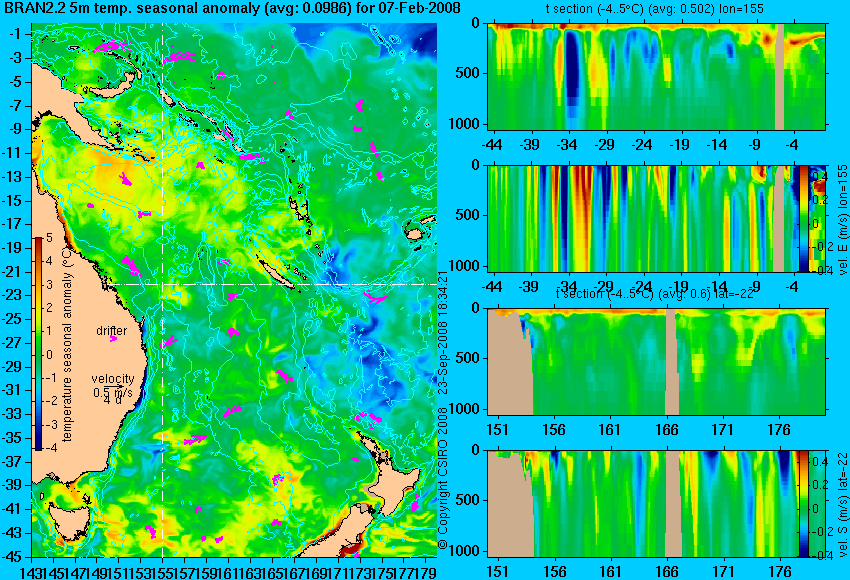Screen dimensions: 850x580
Task: Click the '-13' latitude tick on map y-axis
Action: coord(12,177)
